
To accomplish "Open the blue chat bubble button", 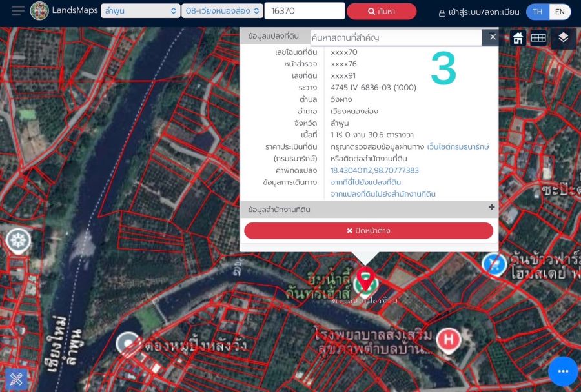I will coord(562,371).
